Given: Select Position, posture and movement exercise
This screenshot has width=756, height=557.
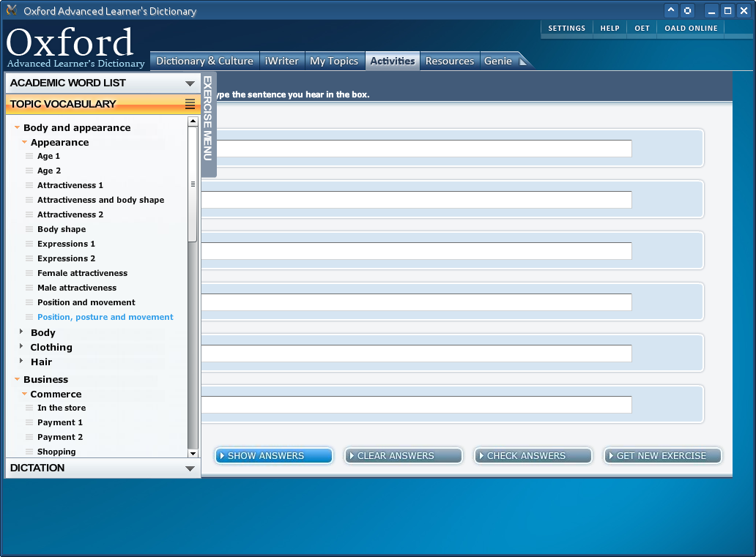Looking at the screenshot, I should [105, 317].
